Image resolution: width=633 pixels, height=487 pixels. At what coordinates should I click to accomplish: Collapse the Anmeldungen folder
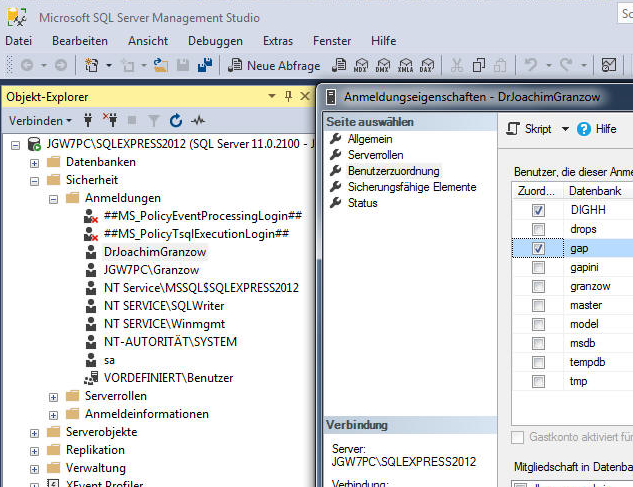(x=53, y=199)
